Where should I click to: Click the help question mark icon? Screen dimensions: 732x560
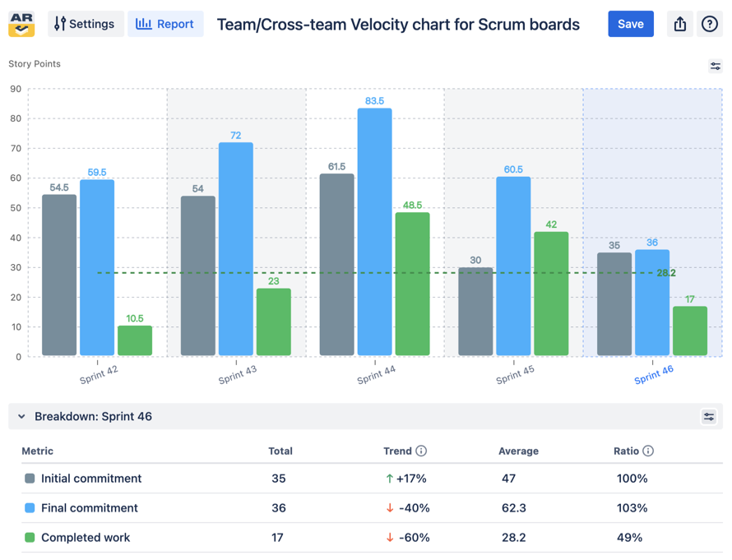(710, 24)
